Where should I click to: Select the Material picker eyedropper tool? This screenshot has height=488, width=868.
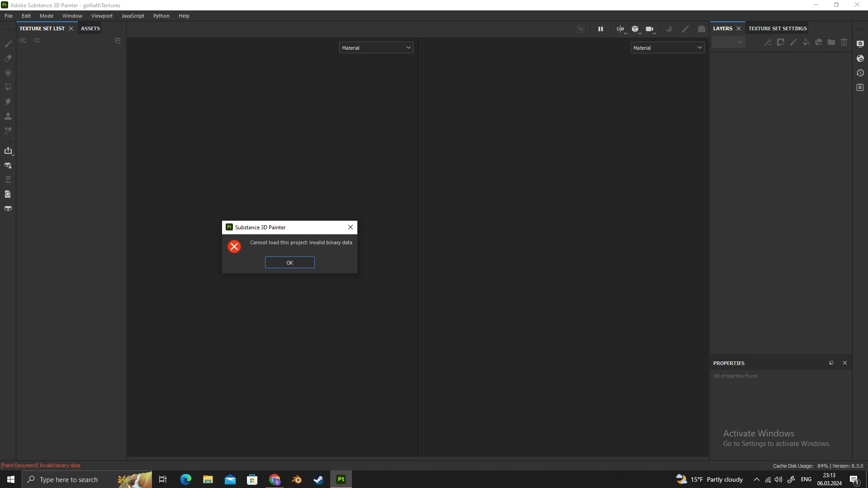[8, 131]
